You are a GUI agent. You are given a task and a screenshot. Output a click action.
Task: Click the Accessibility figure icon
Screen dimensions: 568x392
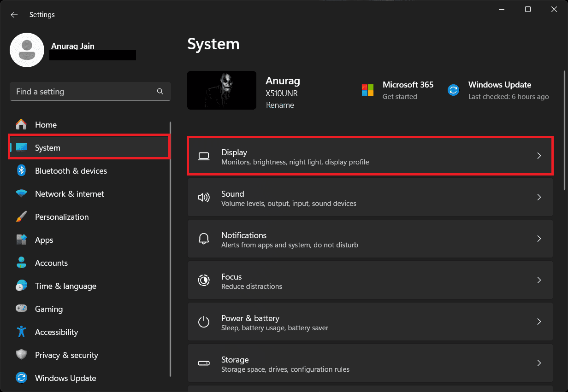point(21,332)
